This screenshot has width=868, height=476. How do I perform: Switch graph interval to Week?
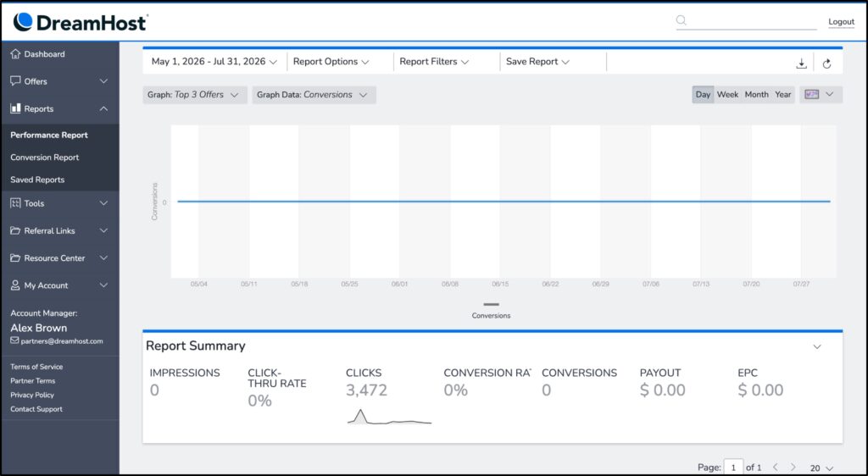click(727, 95)
